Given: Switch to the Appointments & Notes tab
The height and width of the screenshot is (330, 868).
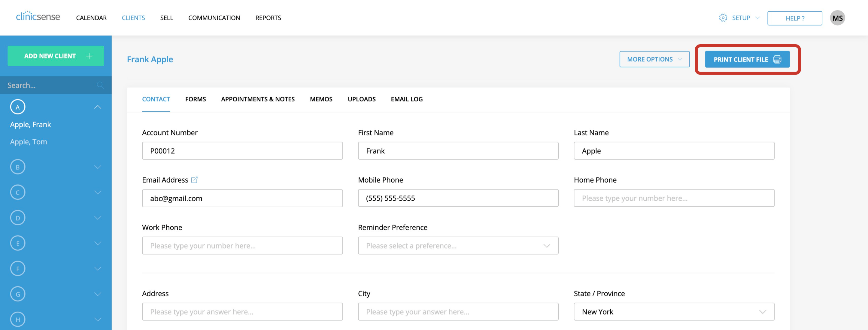Looking at the screenshot, I should (258, 99).
